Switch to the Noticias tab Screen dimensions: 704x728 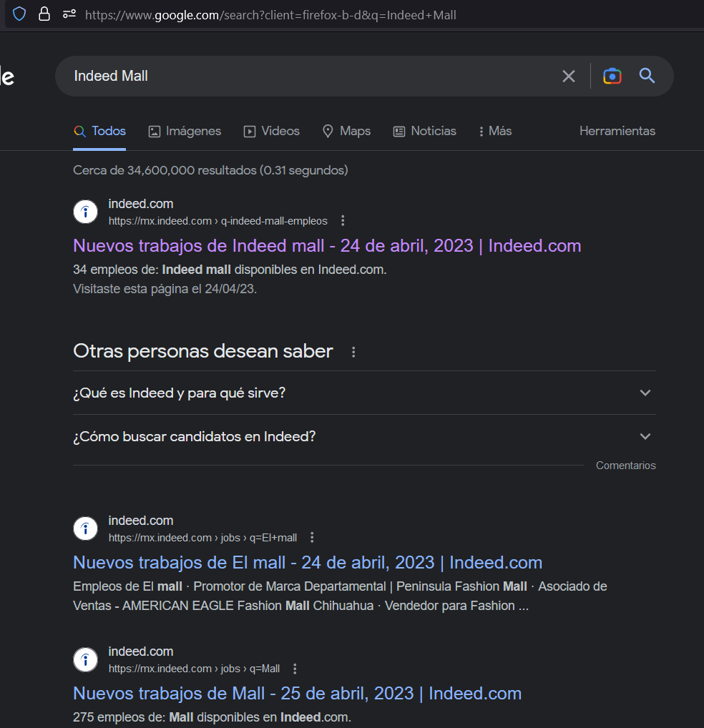(425, 132)
